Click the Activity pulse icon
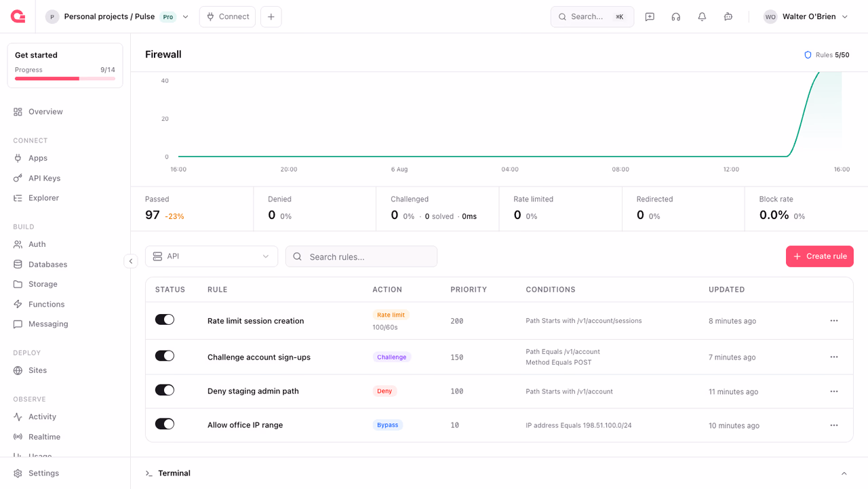 coord(18,417)
